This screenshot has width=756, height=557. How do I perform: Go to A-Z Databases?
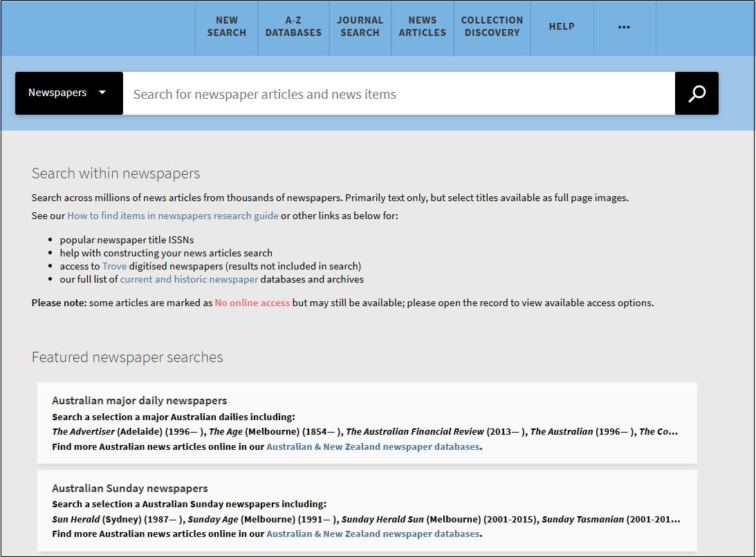coord(293,27)
